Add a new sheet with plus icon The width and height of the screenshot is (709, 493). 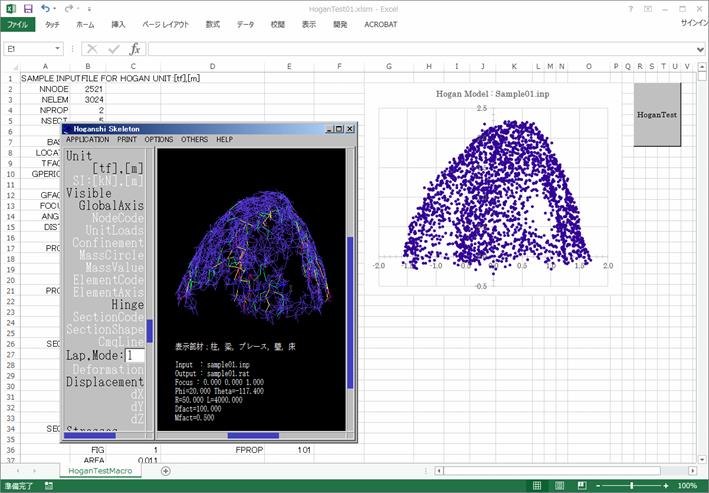165,471
